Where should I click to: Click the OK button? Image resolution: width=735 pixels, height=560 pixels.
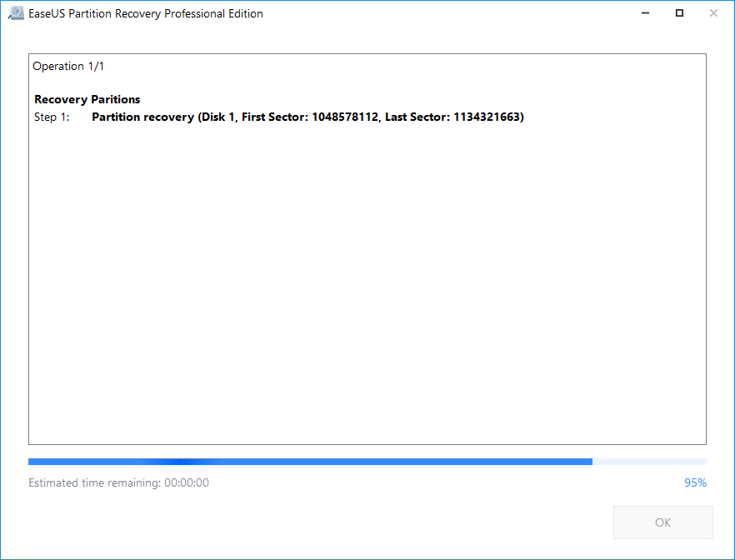(x=662, y=522)
